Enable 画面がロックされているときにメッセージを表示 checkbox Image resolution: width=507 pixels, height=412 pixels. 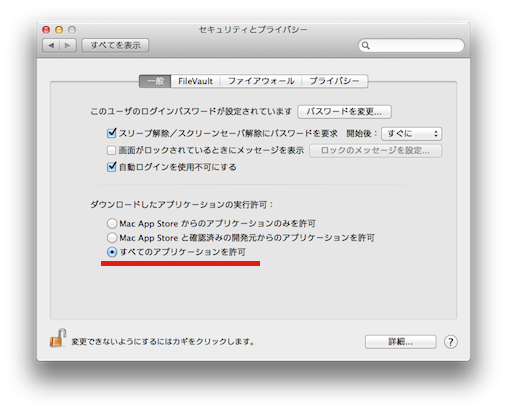[111, 150]
